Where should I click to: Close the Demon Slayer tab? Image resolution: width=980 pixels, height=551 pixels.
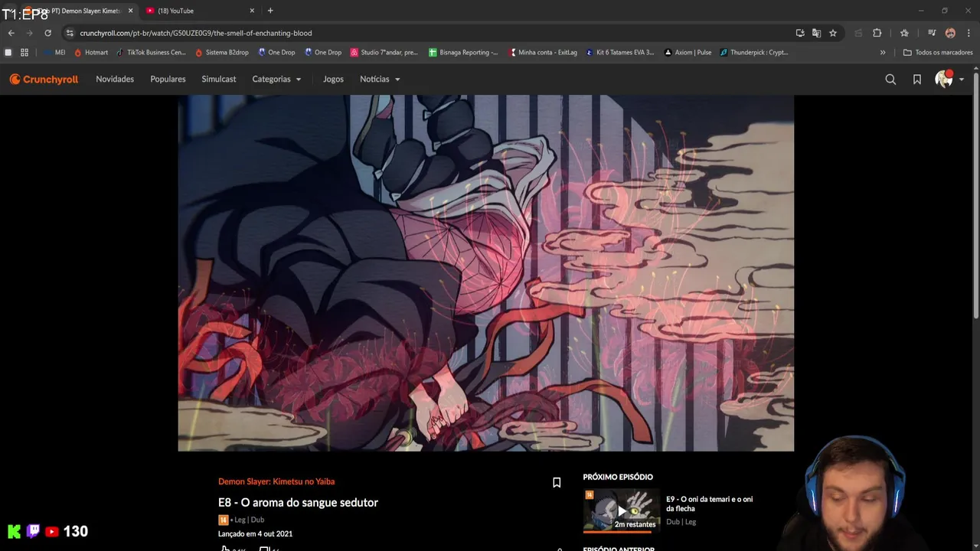(130, 11)
